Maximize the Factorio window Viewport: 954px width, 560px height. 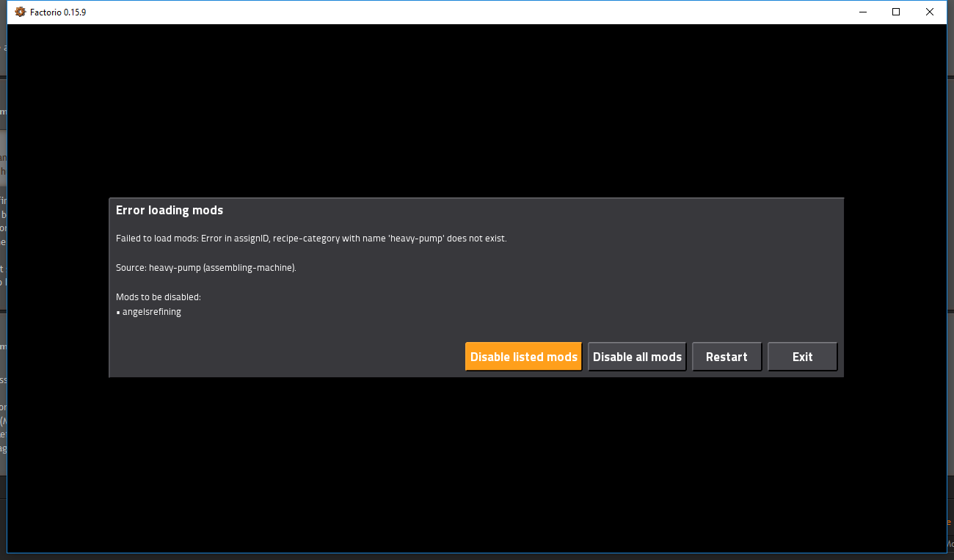tap(896, 12)
